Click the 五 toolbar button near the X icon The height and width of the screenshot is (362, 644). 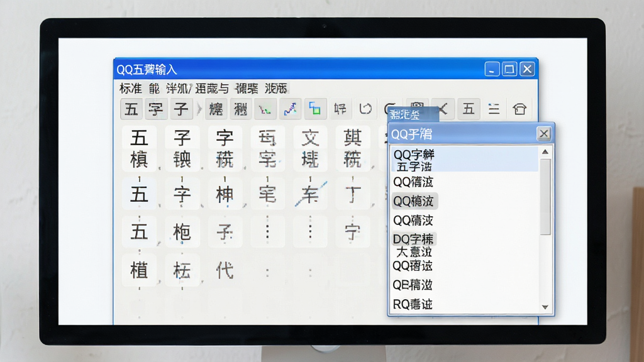469,109
